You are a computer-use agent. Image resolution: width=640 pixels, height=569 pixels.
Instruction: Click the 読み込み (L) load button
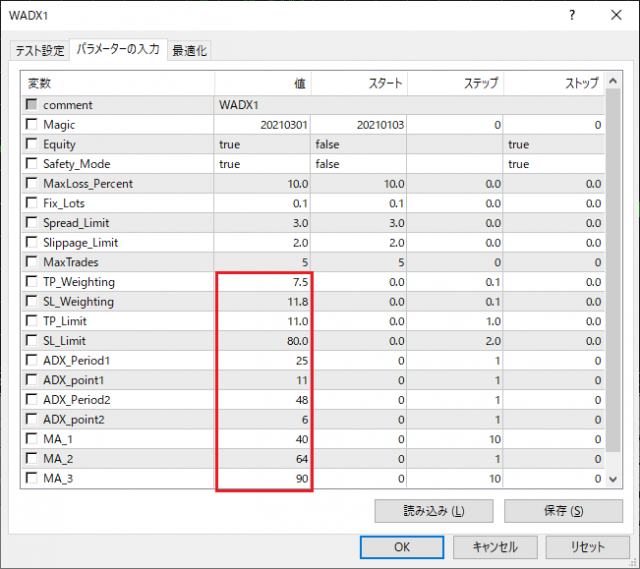434,511
